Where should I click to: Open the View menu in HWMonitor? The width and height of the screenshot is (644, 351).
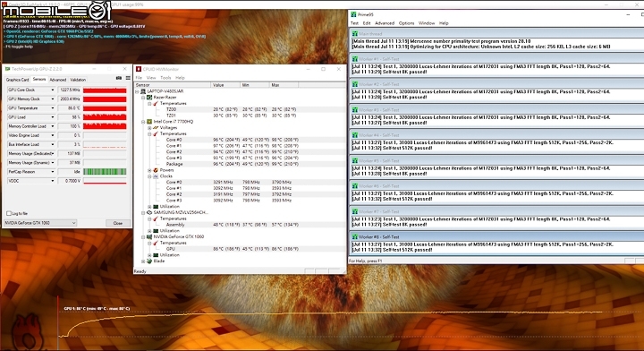click(151, 78)
